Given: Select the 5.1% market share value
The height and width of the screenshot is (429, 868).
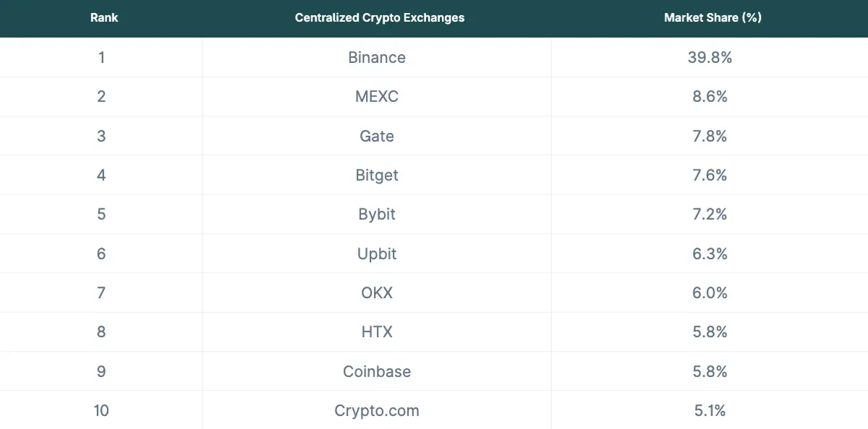Looking at the screenshot, I should [710, 411].
